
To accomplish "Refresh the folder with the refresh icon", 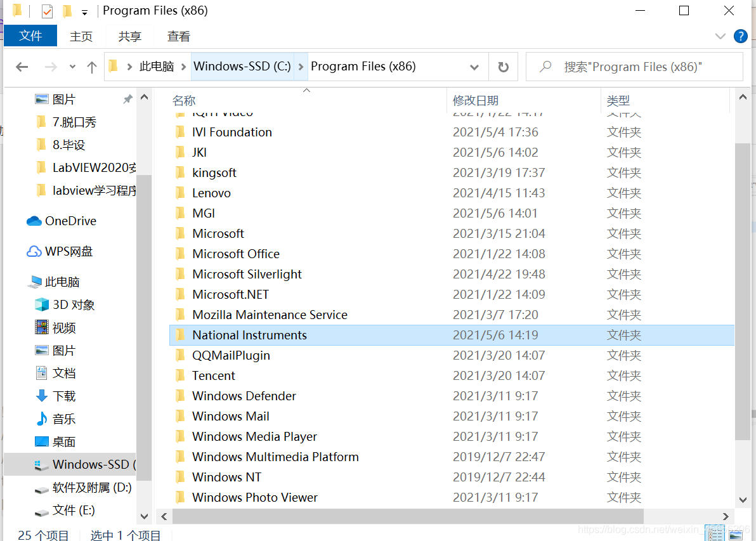I will point(504,67).
